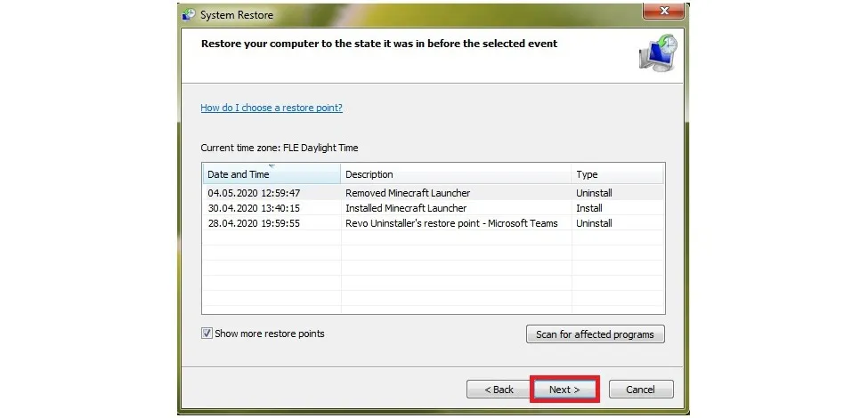Select the 30.04.2020 13:40:15 restore point
Screen dimensions: 868x418
pos(433,208)
